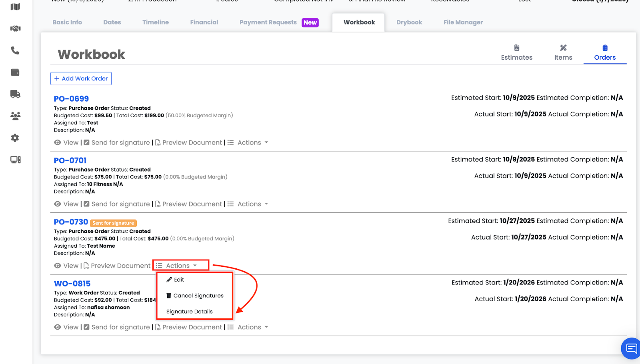The width and height of the screenshot is (640, 364).
Task: Open the people group icon in sidebar
Action: 15,116
